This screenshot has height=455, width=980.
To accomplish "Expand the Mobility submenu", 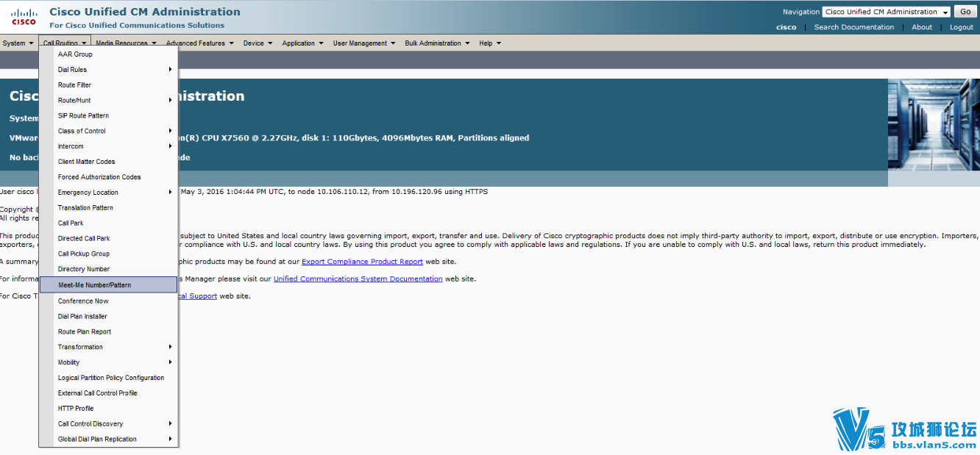I will click(x=108, y=362).
